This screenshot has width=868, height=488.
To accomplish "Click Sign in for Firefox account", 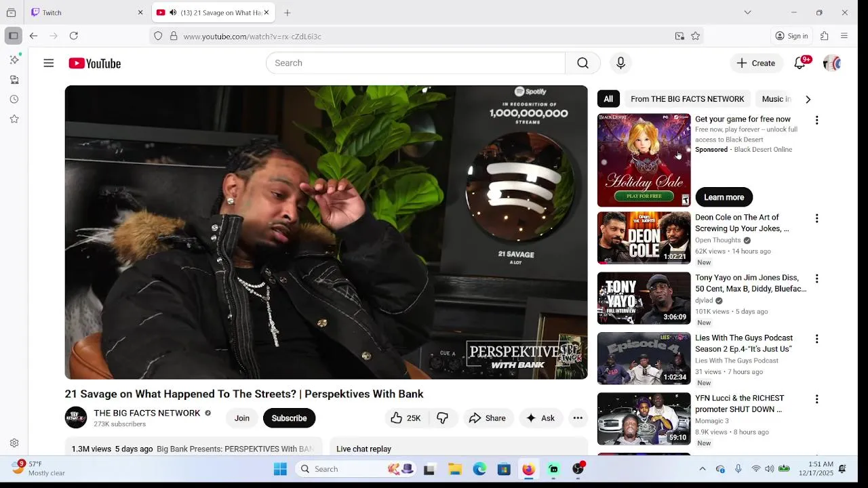I will click(791, 36).
